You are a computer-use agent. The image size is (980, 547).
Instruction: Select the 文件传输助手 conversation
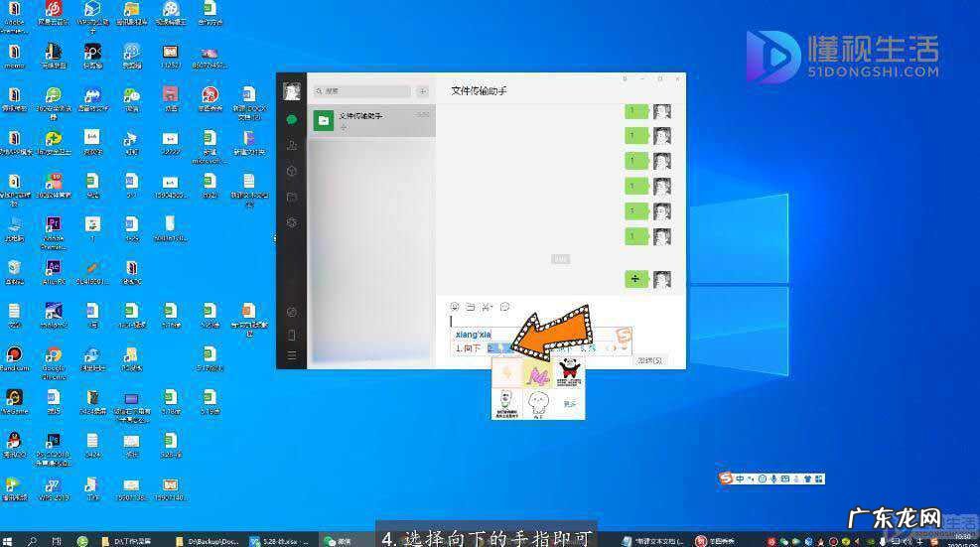click(x=371, y=120)
